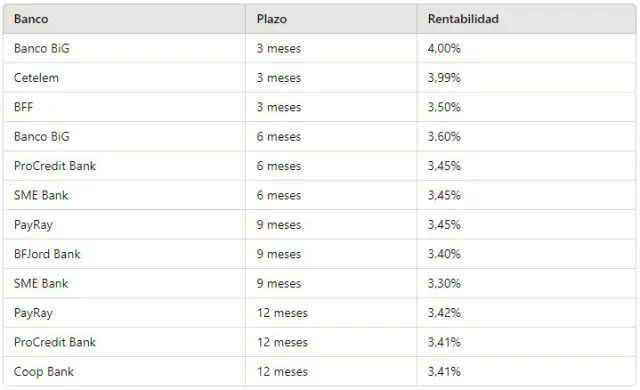Click the 3,40% cell of BFJord Bank

click(x=444, y=254)
